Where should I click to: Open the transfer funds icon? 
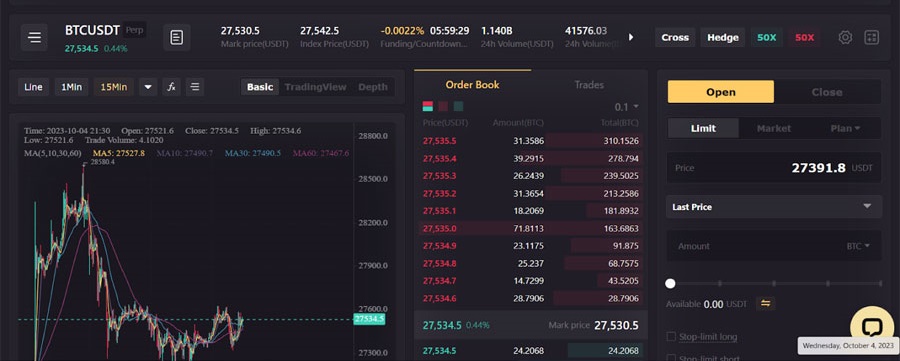tap(765, 304)
